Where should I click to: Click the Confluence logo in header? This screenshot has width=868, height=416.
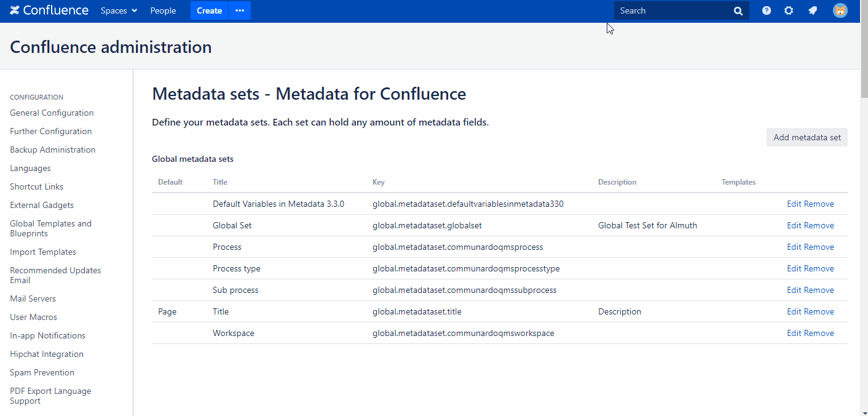coord(49,10)
